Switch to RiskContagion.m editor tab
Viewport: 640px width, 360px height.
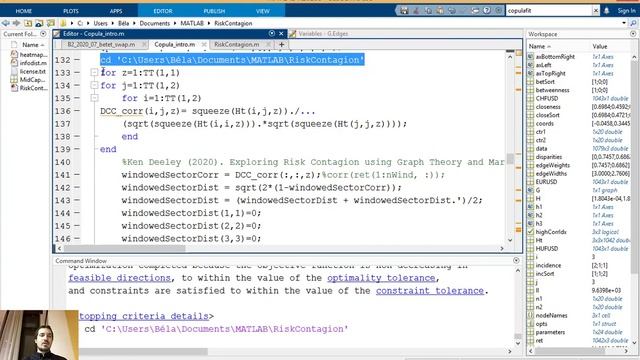pos(236,44)
